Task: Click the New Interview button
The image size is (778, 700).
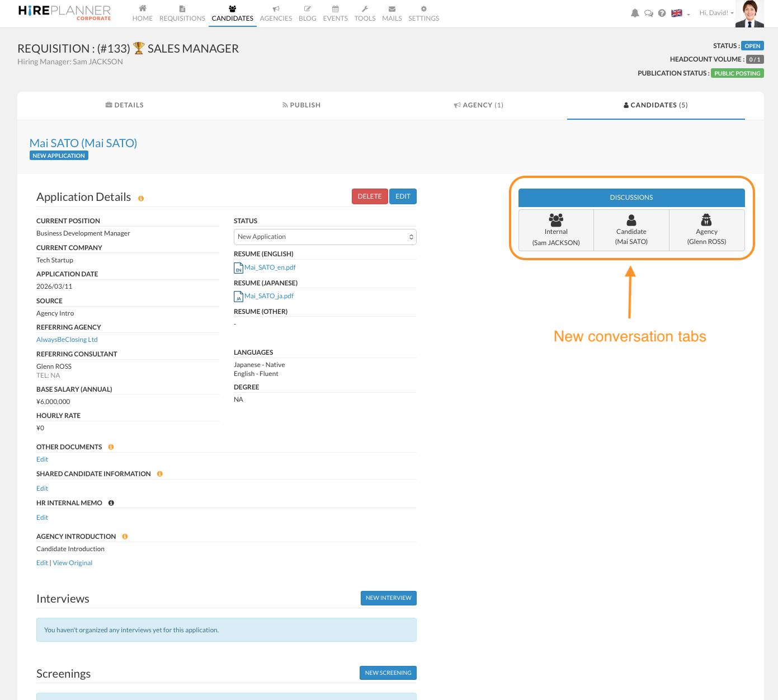Action: click(388, 598)
